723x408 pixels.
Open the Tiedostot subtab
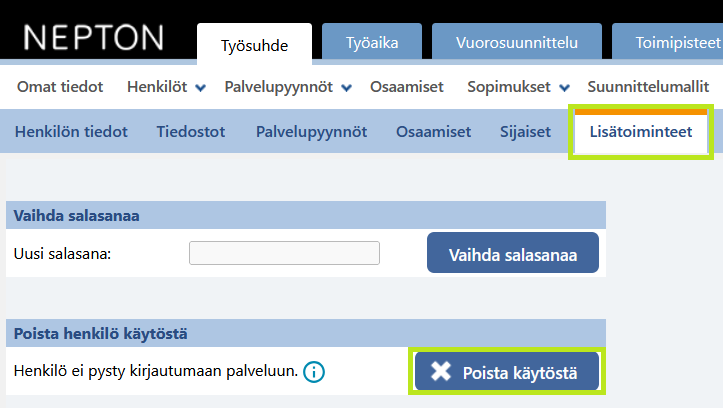click(x=191, y=132)
